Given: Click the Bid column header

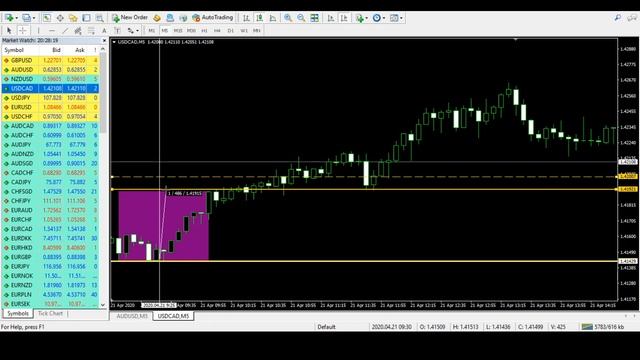Looking at the screenshot, I should (x=56, y=50).
